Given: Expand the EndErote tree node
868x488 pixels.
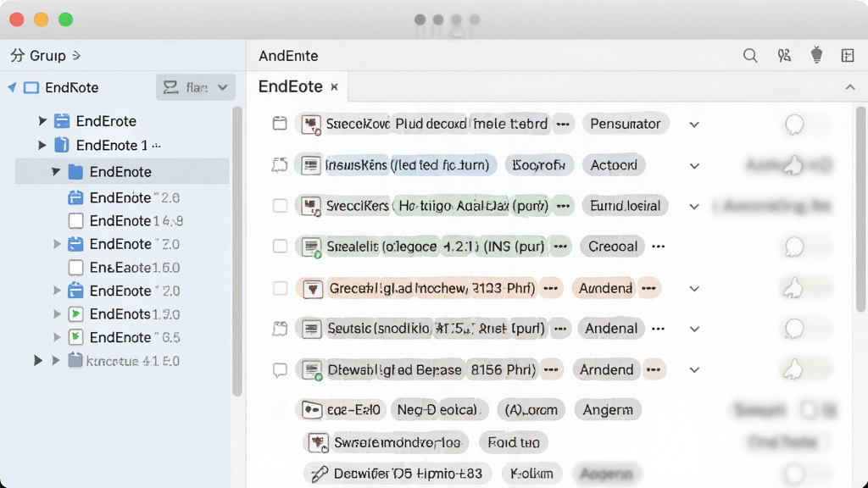Looking at the screenshot, I should pyautogui.click(x=42, y=120).
